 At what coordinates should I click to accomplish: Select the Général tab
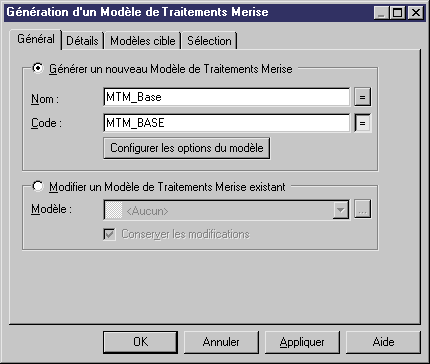[36, 39]
